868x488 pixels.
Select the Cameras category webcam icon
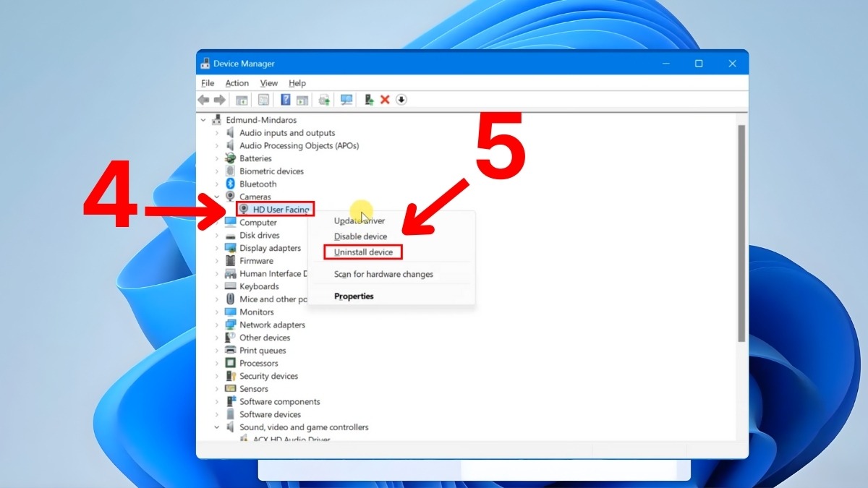(231, 197)
